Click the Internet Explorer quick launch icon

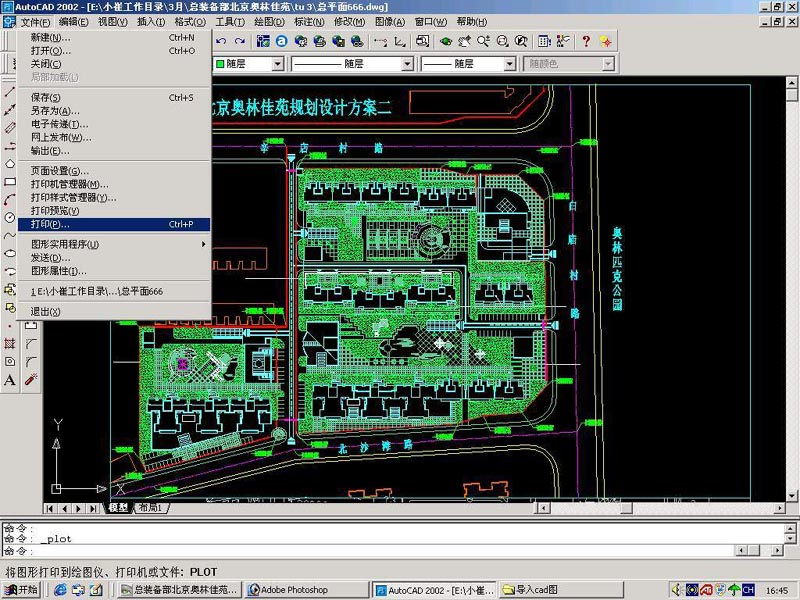60,590
